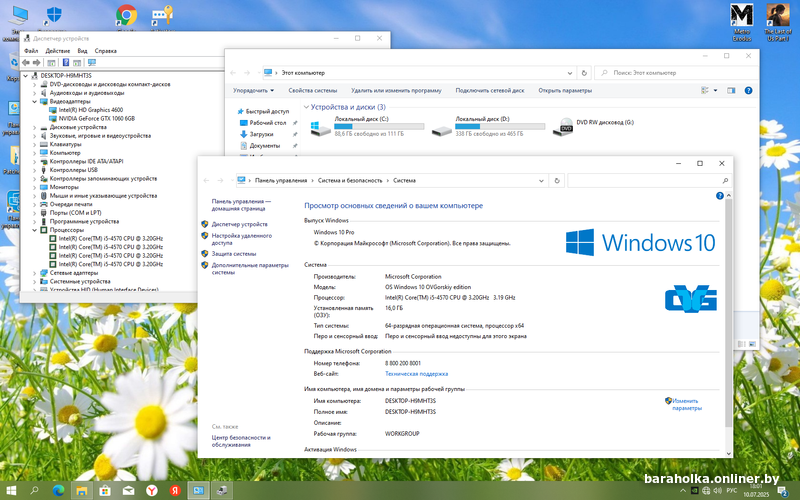Click Система и безопасность breadcrumb
Image resolution: width=800 pixels, height=500 pixels.
pyautogui.click(x=349, y=181)
